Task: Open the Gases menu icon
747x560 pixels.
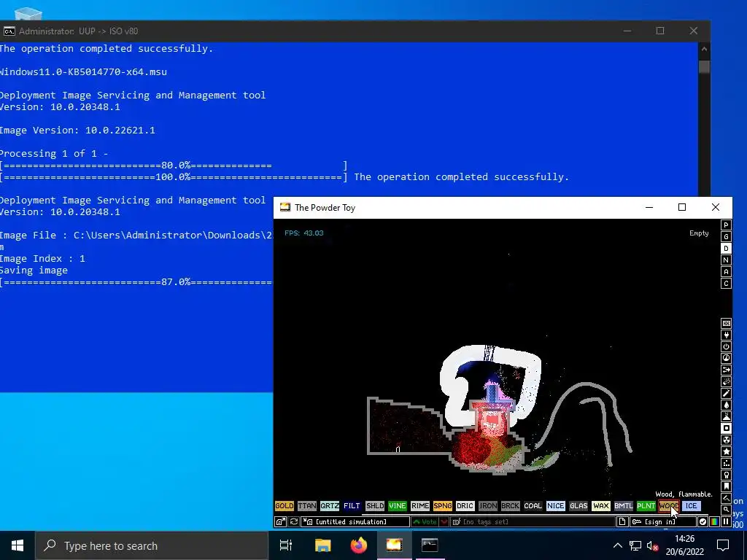Action: (x=726, y=393)
